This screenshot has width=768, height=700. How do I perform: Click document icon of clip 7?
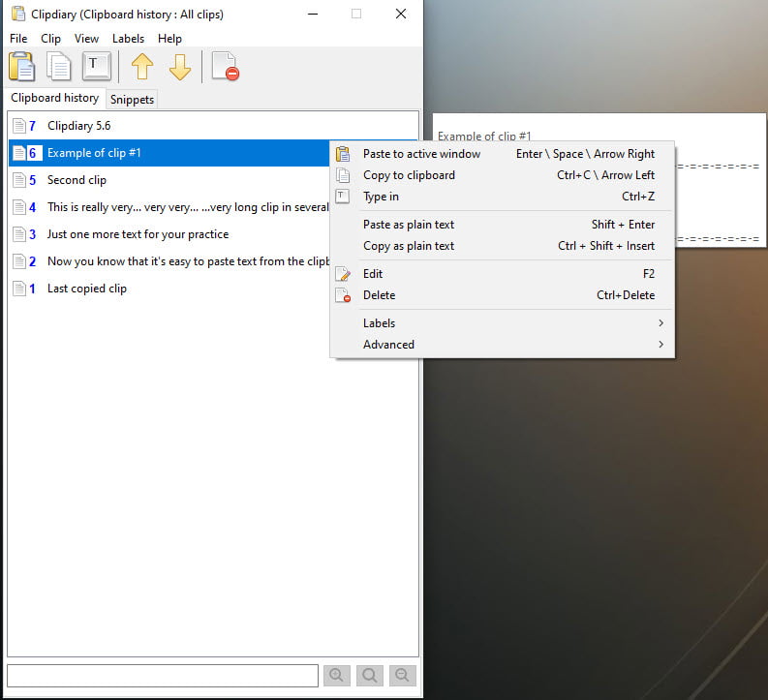tap(19, 126)
